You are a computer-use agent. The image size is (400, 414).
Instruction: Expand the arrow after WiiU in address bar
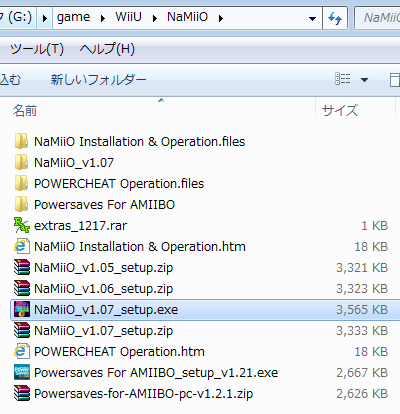pos(155,18)
